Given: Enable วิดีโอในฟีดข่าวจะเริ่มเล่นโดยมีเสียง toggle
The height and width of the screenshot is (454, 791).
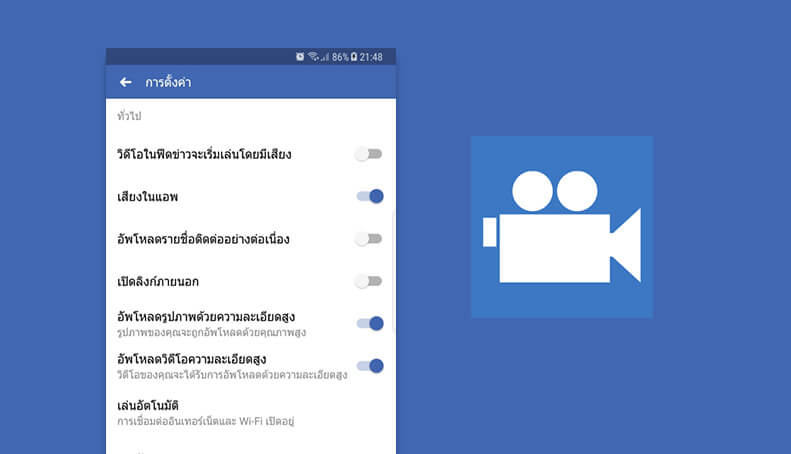Looking at the screenshot, I should [x=369, y=154].
